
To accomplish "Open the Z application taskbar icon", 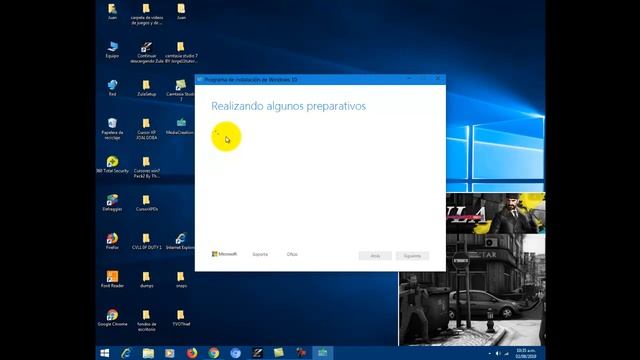I will tap(257, 353).
